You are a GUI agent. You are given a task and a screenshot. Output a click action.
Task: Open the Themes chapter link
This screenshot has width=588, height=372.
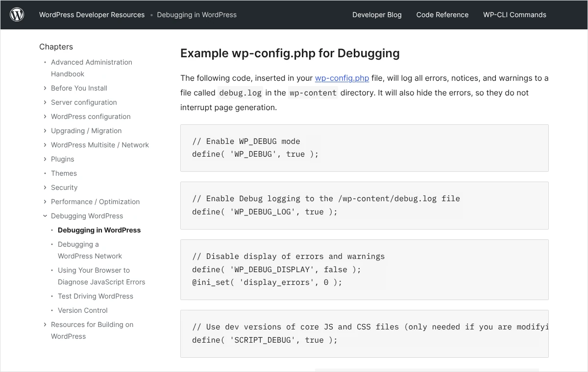click(64, 173)
